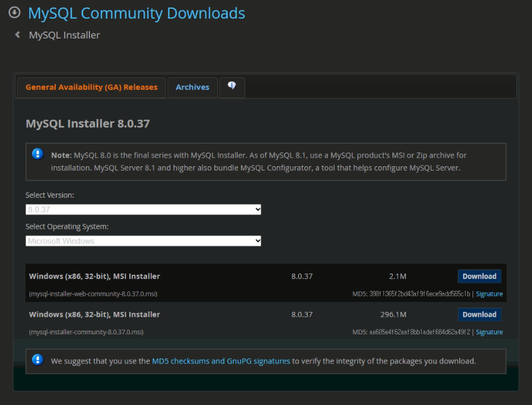The height and width of the screenshot is (405, 532).
Task: Follow MD5 checksums and GnuPG signatures link
Action: 221,361
